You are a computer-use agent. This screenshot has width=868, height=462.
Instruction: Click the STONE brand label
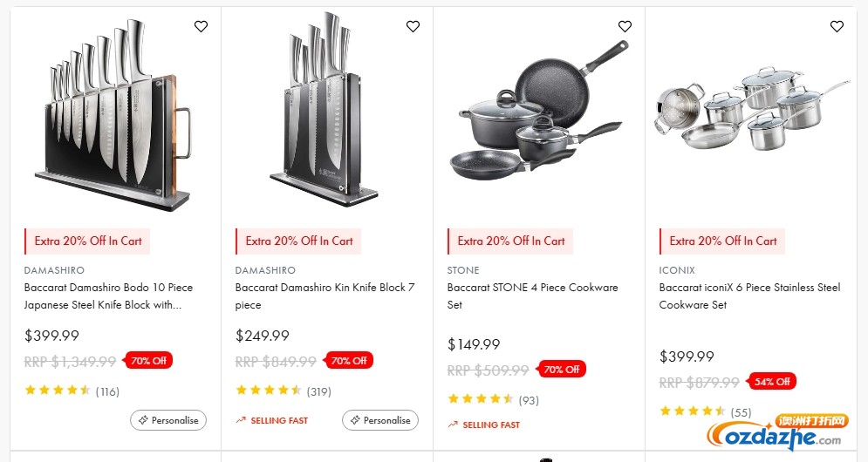[x=463, y=270]
